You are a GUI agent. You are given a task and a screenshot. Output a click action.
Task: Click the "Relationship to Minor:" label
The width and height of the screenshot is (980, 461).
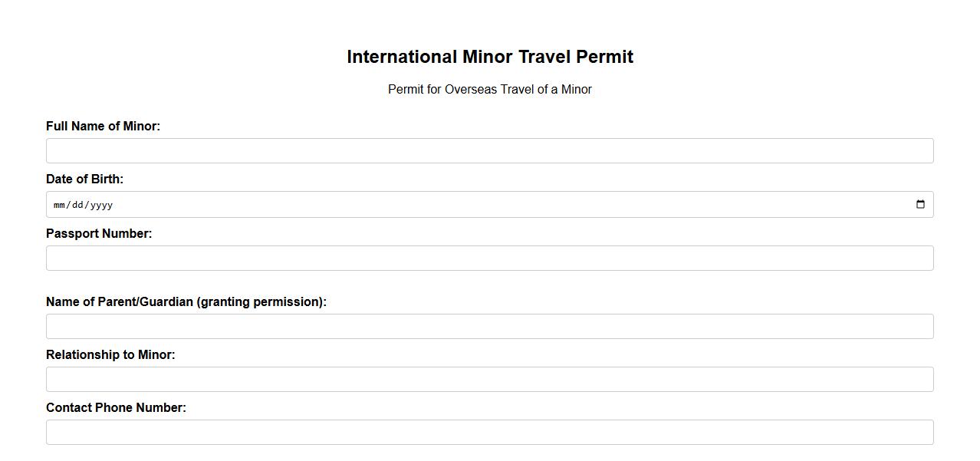(x=110, y=354)
